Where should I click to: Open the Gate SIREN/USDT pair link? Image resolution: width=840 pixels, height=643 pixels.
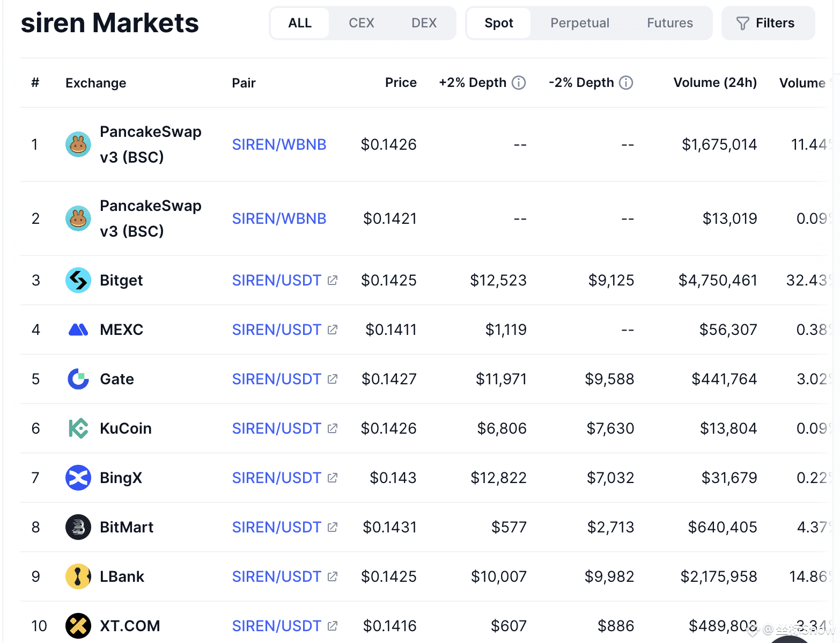coord(276,379)
